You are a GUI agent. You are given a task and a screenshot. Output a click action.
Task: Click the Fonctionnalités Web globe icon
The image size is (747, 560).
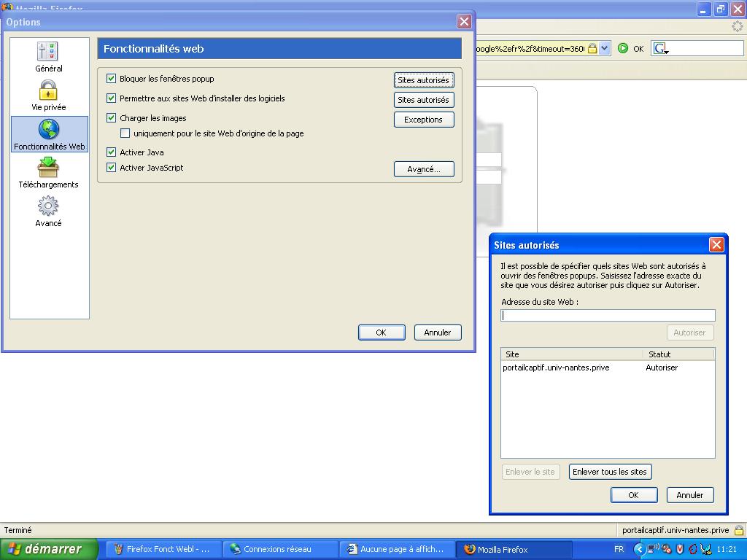click(x=49, y=130)
